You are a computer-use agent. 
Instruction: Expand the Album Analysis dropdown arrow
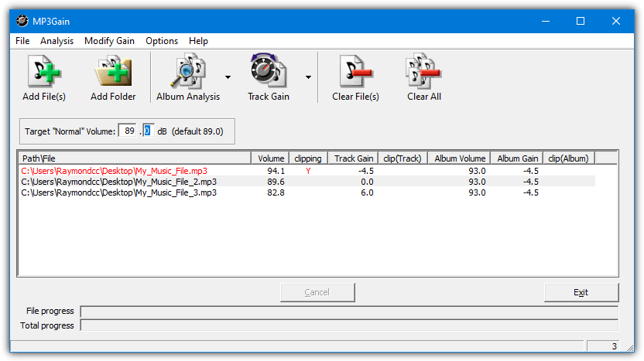[x=228, y=77]
